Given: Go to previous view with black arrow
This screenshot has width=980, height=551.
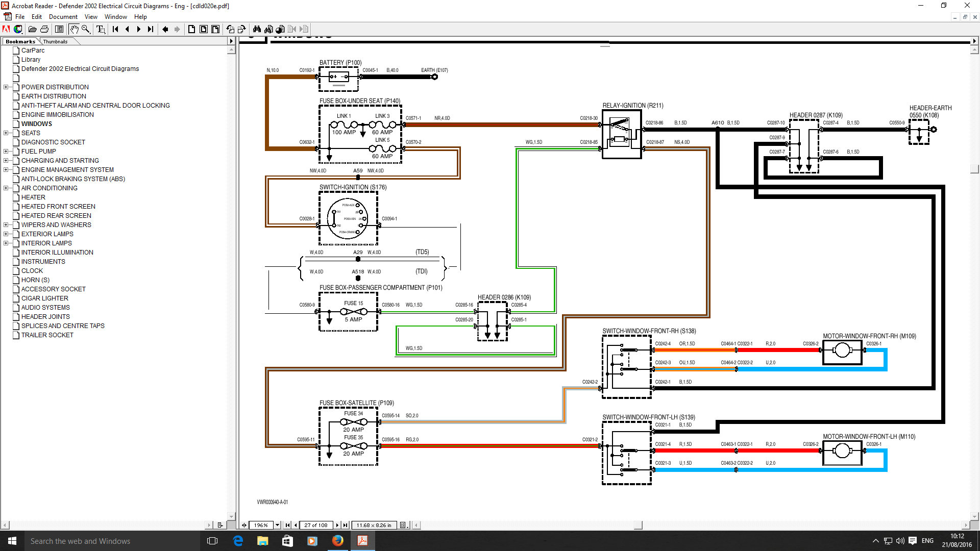Looking at the screenshot, I should click(x=165, y=29).
